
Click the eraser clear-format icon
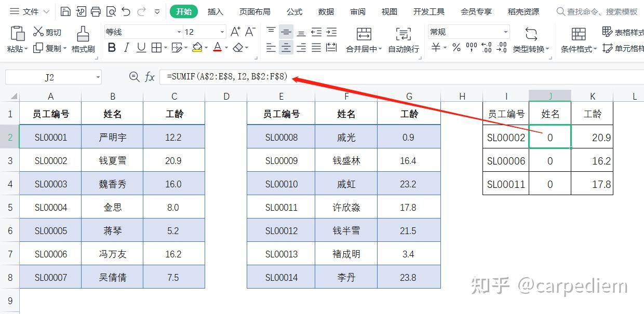point(238,48)
